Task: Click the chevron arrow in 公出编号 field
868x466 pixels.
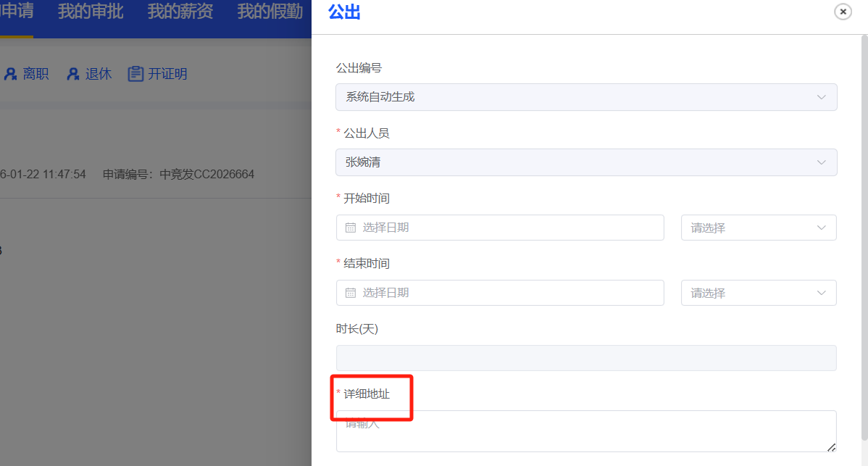Action: point(822,97)
